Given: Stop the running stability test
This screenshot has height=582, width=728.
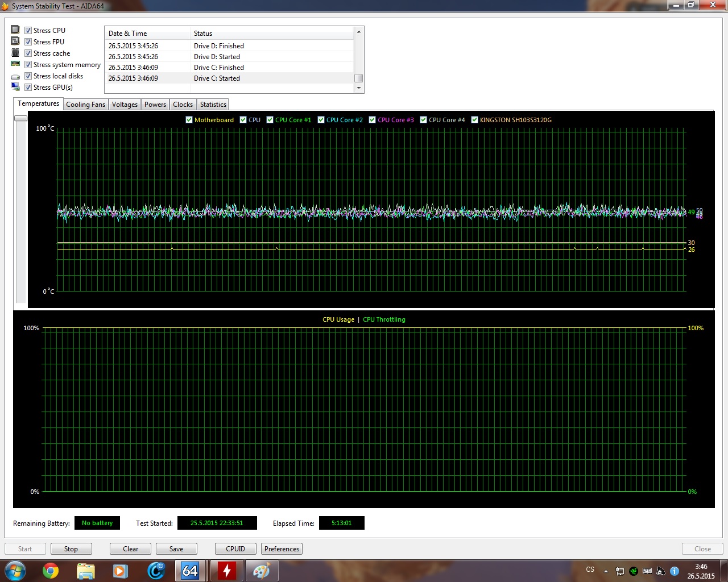Looking at the screenshot, I should (71, 549).
